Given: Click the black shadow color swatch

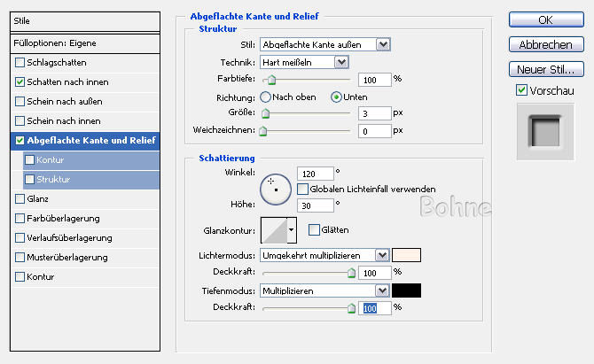Looking at the screenshot, I should point(407,290).
